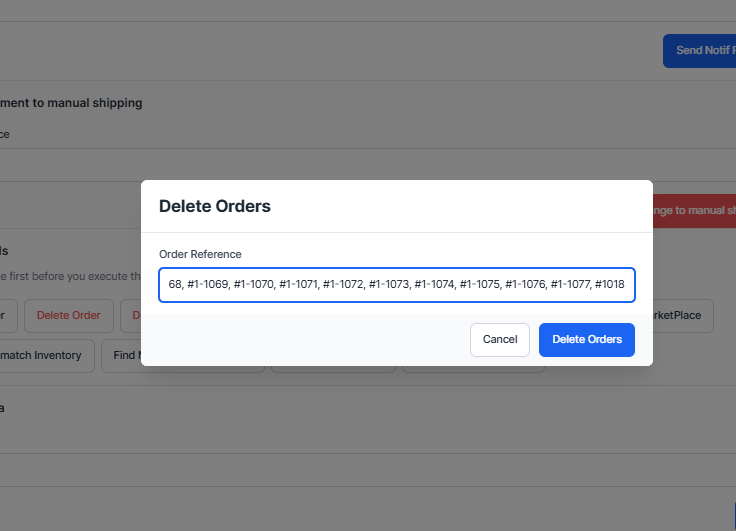Image resolution: width=736 pixels, height=531 pixels.
Task: Click the Order Reference label
Action: pos(200,254)
